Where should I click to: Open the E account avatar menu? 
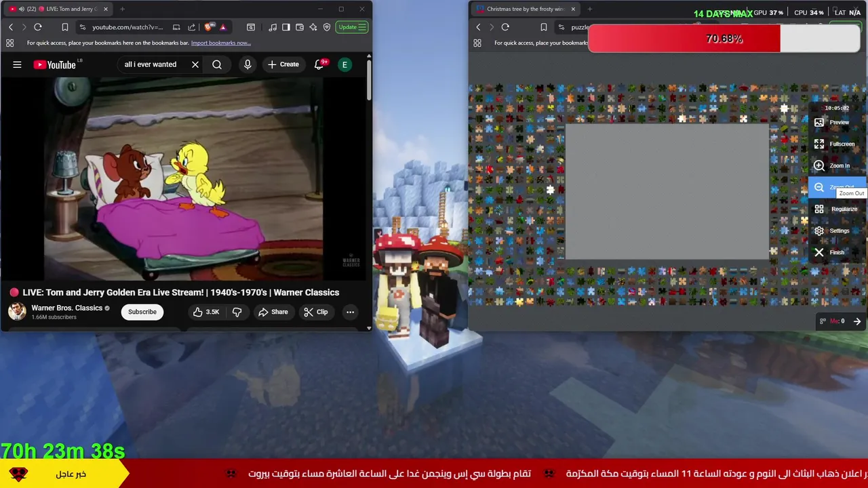344,64
